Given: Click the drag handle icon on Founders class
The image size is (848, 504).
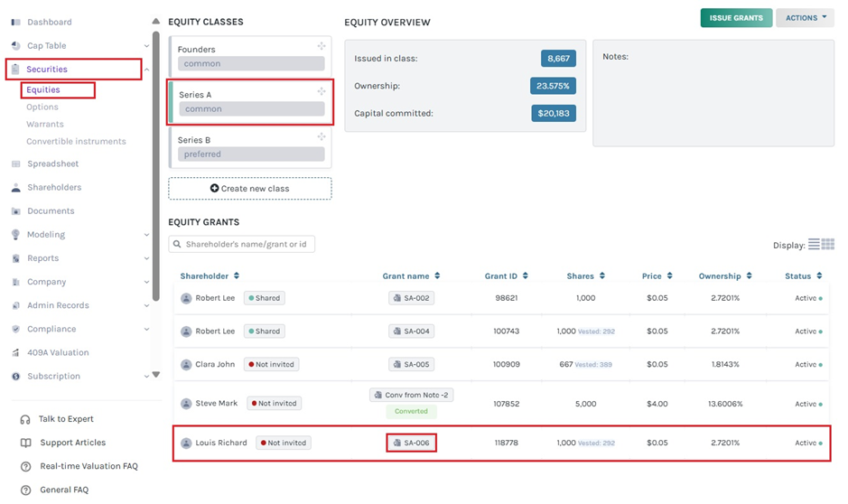Looking at the screenshot, I should tap(321, 46).
